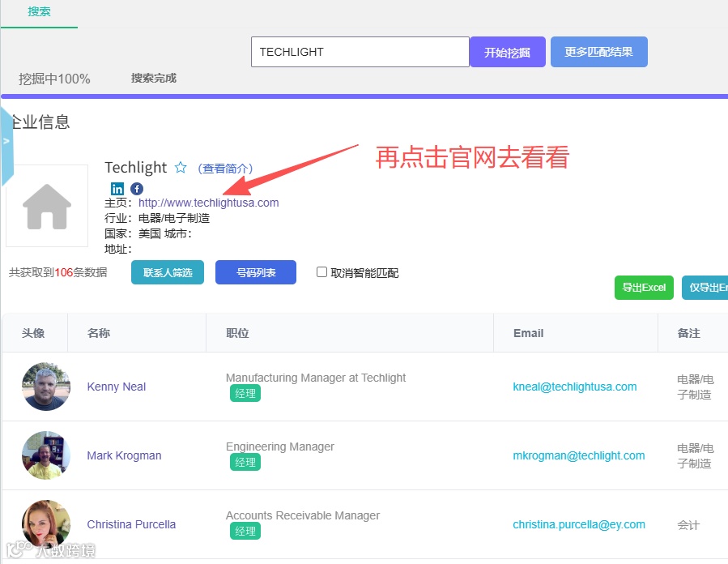Click 电器/电子制造 industry text
The width and height of the screenshot is (728, 564).
[x=174, y=218]
